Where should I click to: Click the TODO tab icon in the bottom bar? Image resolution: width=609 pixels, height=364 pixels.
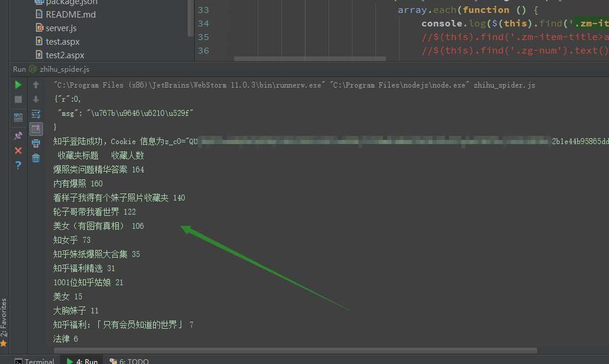point(113,361)
